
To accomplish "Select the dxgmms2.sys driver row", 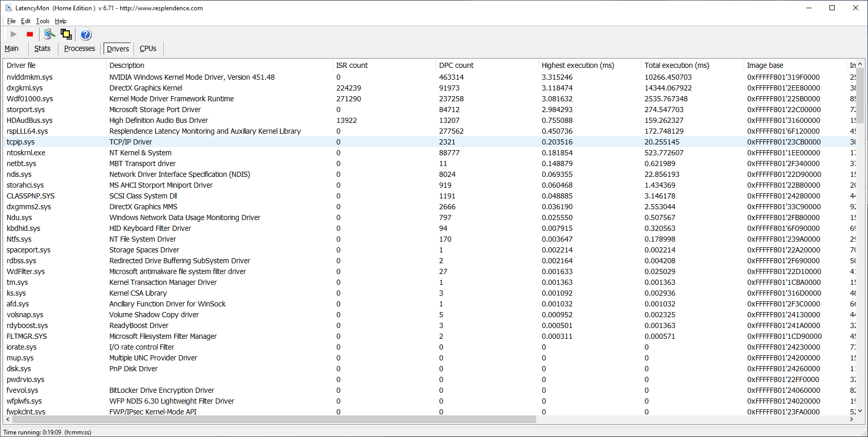I will pyautogui.click(x=429, y=207).
